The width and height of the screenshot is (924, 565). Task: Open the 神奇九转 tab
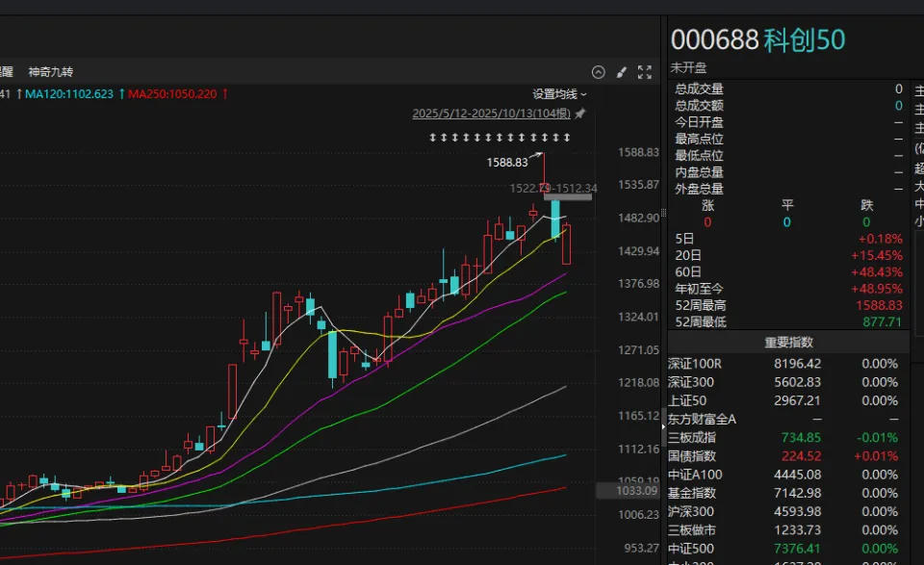[x=50, y=72]
